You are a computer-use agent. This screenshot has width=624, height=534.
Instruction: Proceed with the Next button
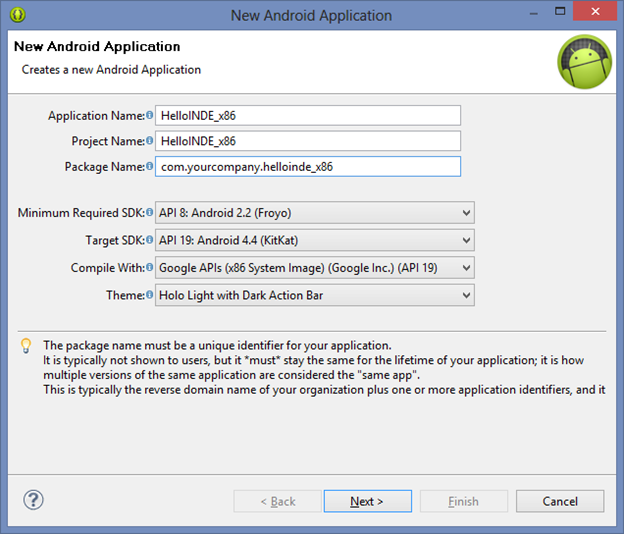click(x=368, y=501)
